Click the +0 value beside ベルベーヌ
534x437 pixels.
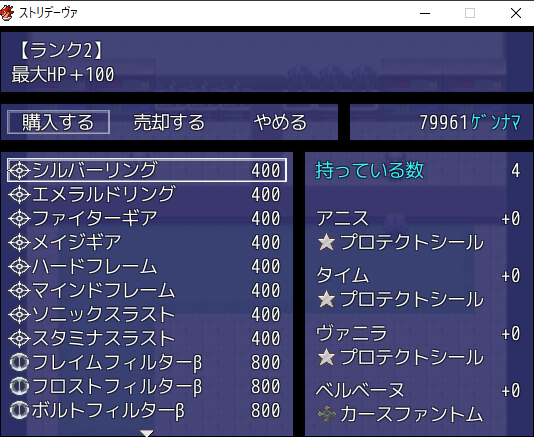[x=511, y=390]
